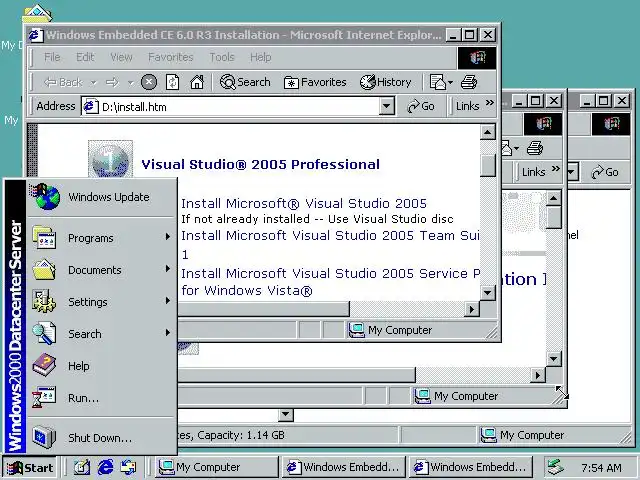Image resolution: width=640 pixels, height=480 pixels.
Task: Open the Edit button dropdown arrow in front window
Action: pos(451,82)
